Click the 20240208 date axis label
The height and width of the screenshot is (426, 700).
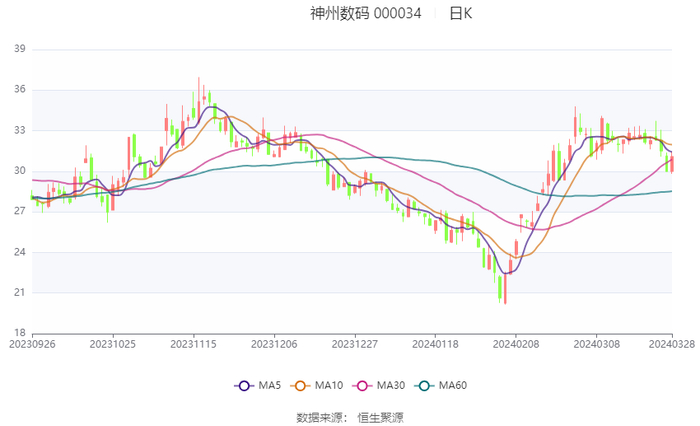pyautogui.click(x=516, y=344)
